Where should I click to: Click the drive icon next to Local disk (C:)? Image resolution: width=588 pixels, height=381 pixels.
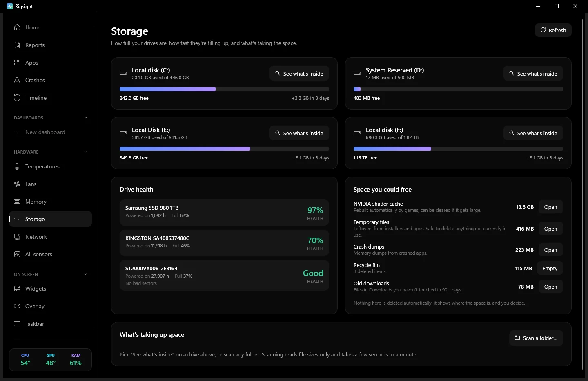(x=123, y=73)
